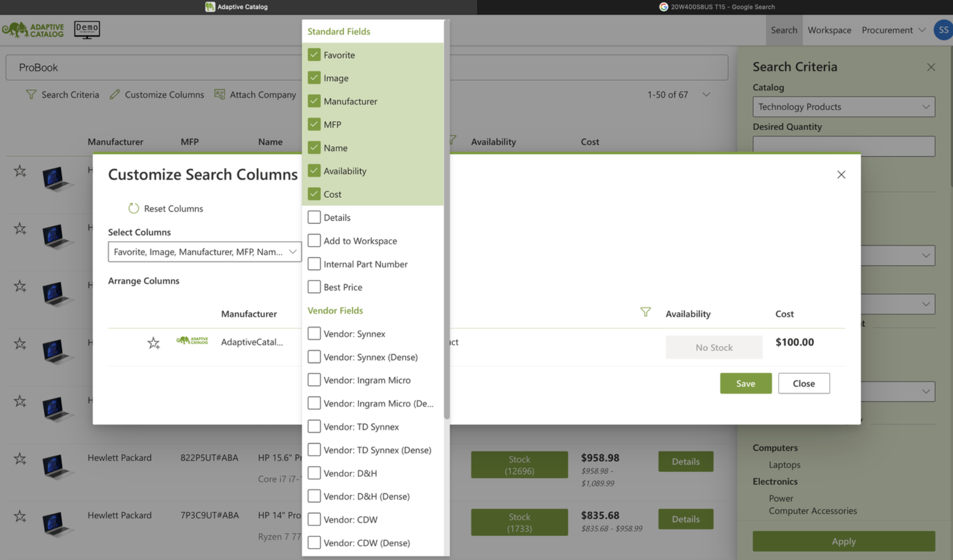This screenshot has height=560, width=953.
Task: Open Details for 7P3C9UT#ABA laptop
Action: pyautogui.click(x=685, y=519)
